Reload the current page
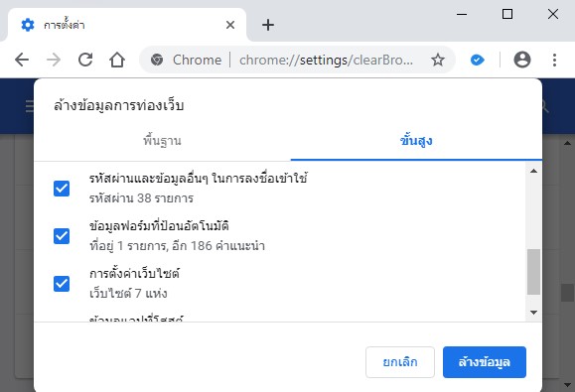The width and height of the screenshot is (575, 392). pos(85,60)
